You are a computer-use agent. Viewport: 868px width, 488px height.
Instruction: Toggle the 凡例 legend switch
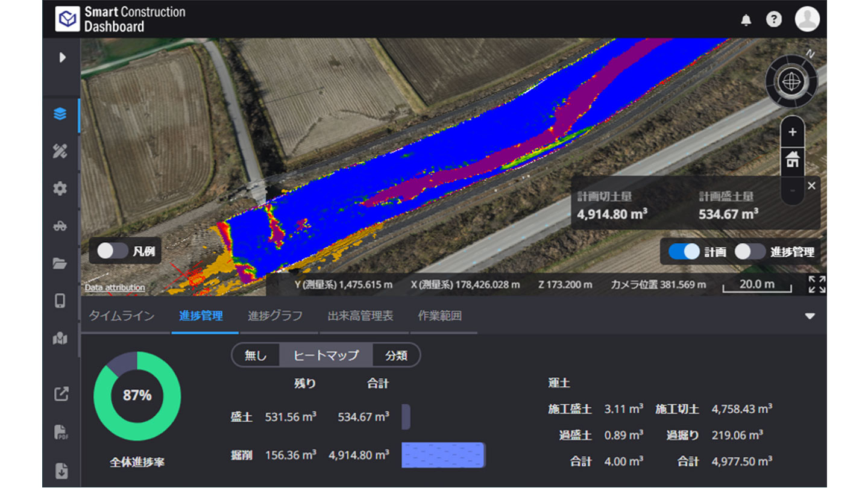(x=113, y=251)
